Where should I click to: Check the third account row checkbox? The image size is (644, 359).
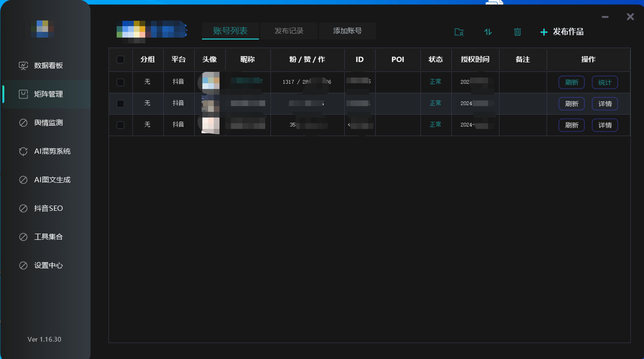click(x=120, y=125)
